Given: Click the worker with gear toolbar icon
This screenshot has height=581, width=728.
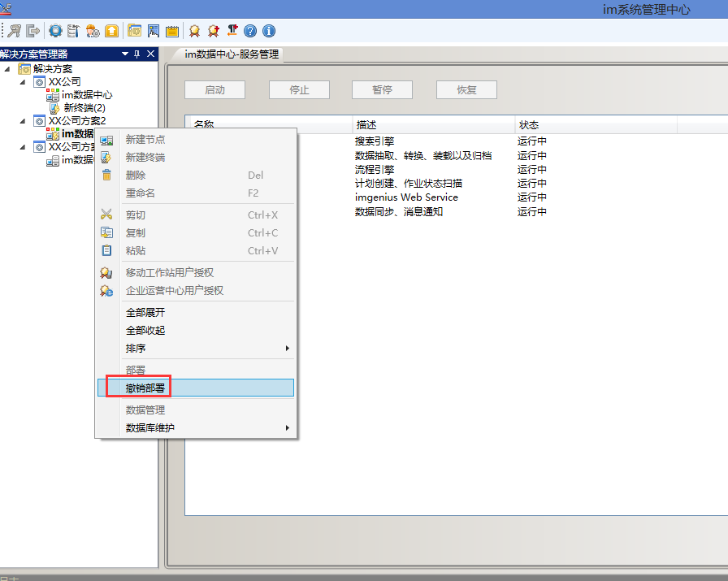Looking at the screenshot, I should point(93,31).
